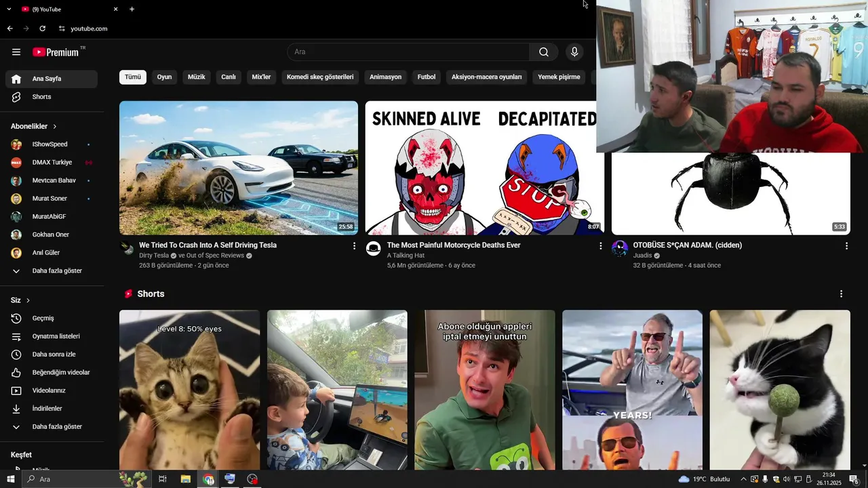
Task: Open Chrome on the taskbar
Action: click(x=208, y=479)
